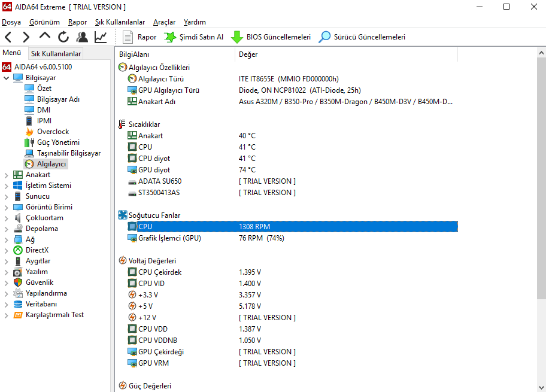
Task: Click the Ağ network icon
Action: tap(18, 239)
